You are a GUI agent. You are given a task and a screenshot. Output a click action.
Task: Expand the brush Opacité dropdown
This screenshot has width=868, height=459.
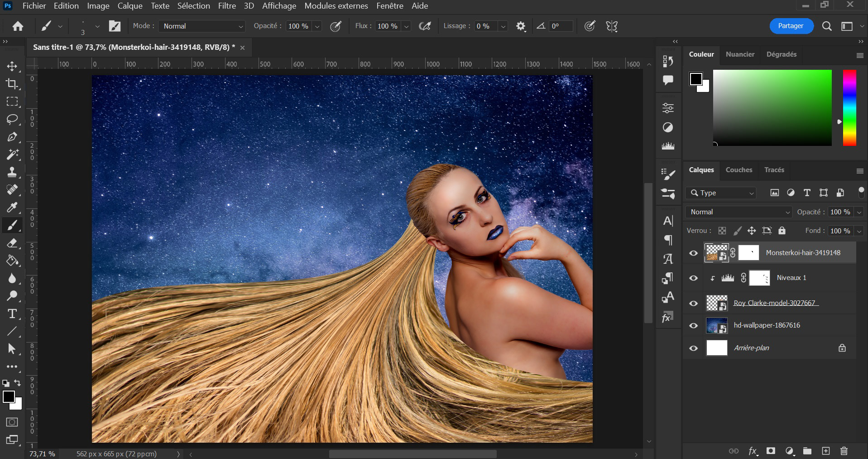pos(317,26)
